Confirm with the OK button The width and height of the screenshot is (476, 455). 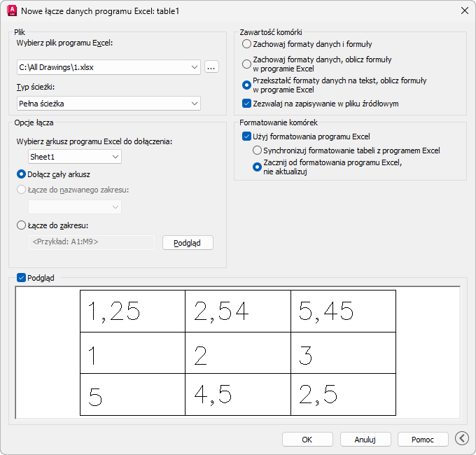[307, 439]
